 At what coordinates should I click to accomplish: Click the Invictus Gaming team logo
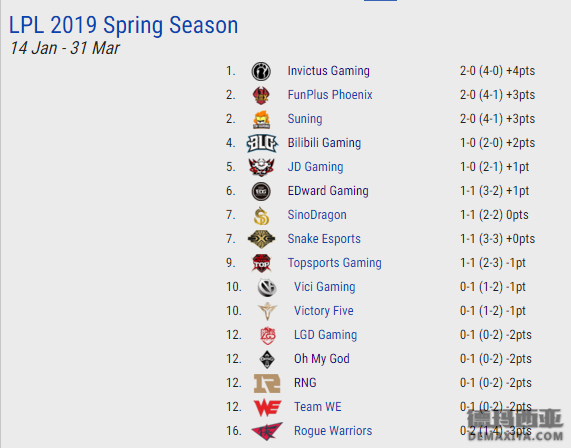tap(261, 71)
